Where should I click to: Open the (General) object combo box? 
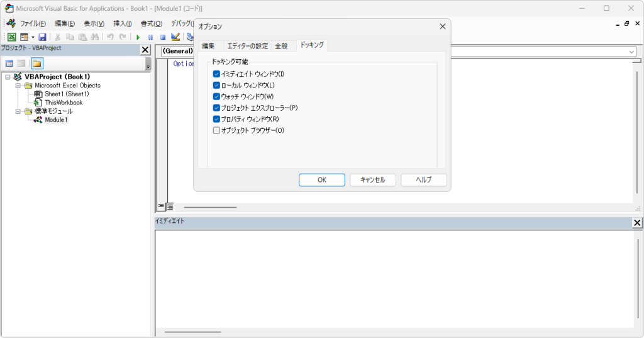177,51
